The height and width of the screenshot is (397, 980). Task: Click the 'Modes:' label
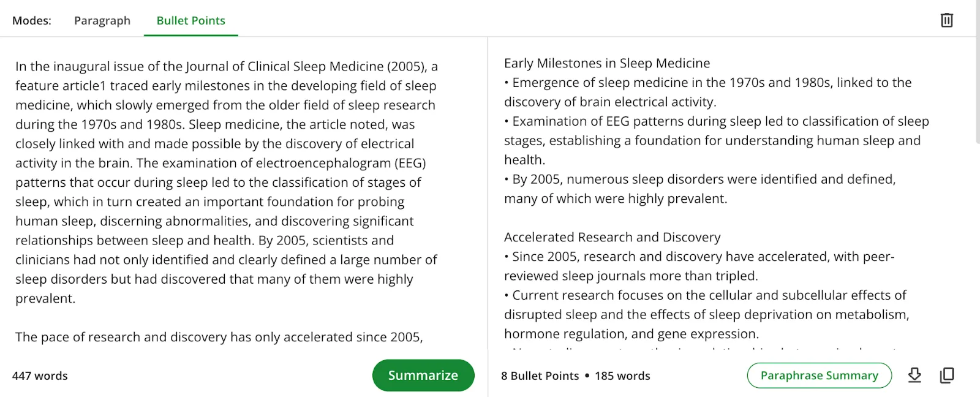tap(32, 20)
